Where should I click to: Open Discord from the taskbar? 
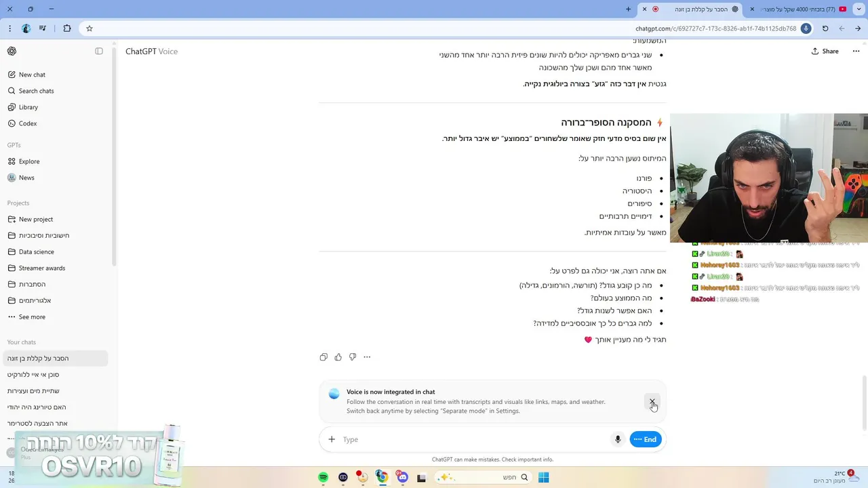point(402,477)
